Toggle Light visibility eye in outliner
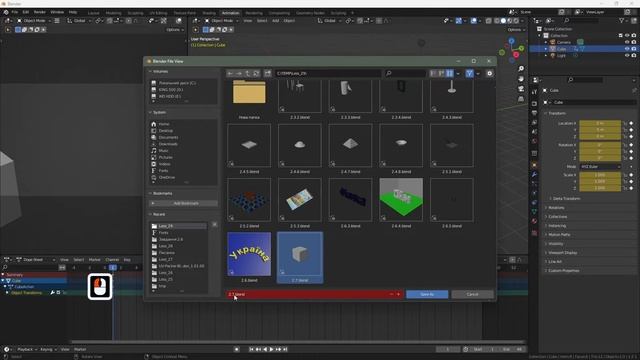This screenshot has width=640, height=360. pos(627,55)
